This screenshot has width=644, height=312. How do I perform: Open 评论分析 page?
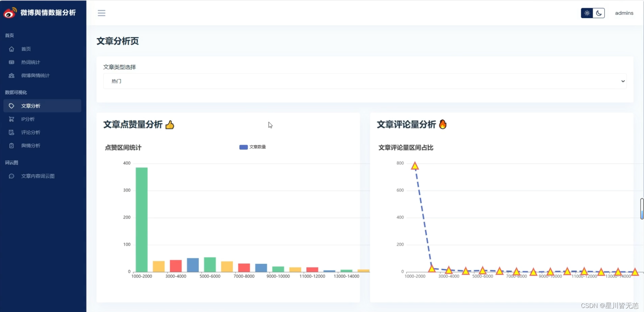pos(30,132)
